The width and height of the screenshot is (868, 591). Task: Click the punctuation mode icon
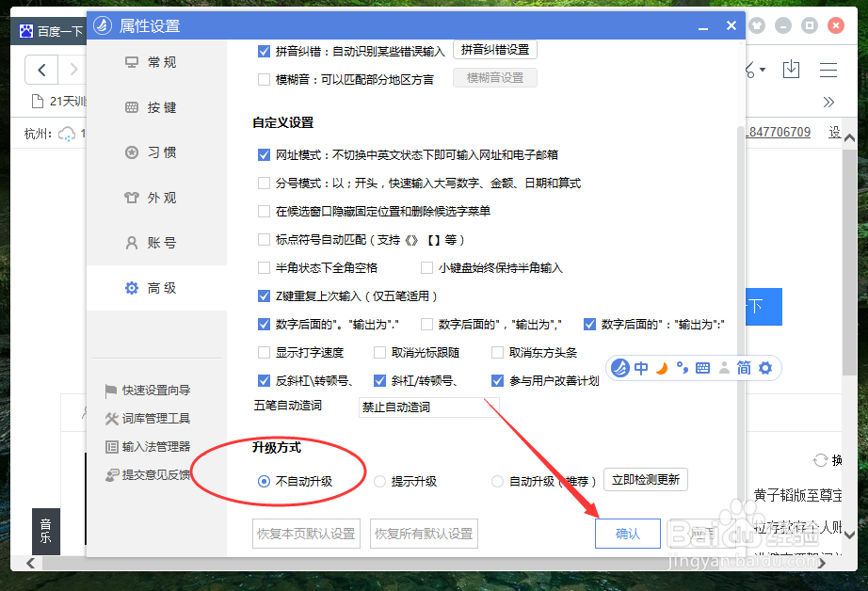click(x=683, y=368)
